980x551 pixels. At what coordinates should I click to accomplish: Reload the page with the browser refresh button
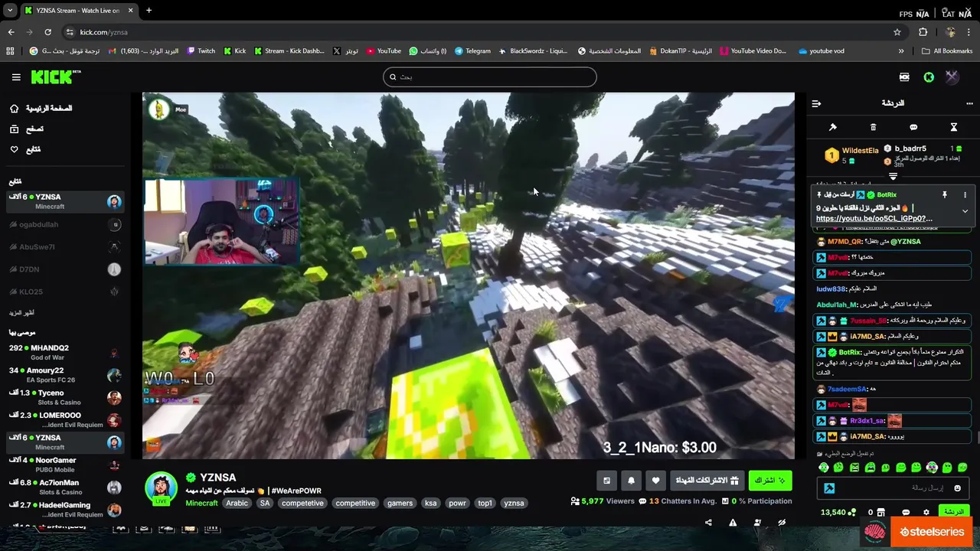[x=47, y=32]
